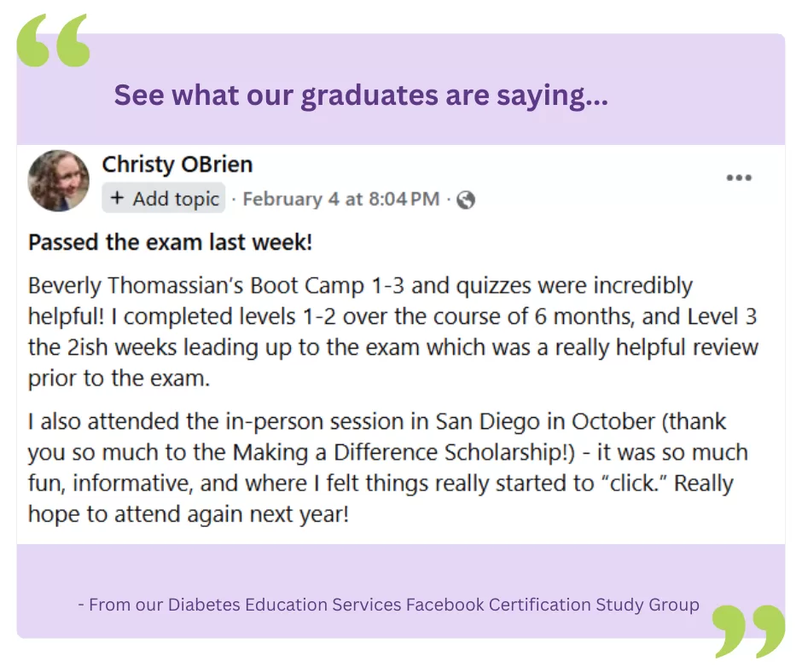The height and width of the screenshot is (672, 802).
Task: Click the heading See what our graduates are saying
Action: click(x=361, y=96)
